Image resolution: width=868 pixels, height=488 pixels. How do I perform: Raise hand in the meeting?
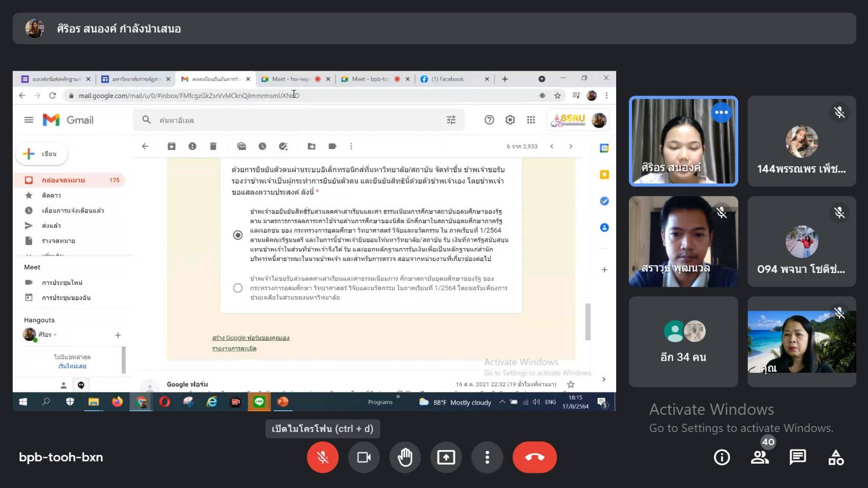tap(405, 457)
